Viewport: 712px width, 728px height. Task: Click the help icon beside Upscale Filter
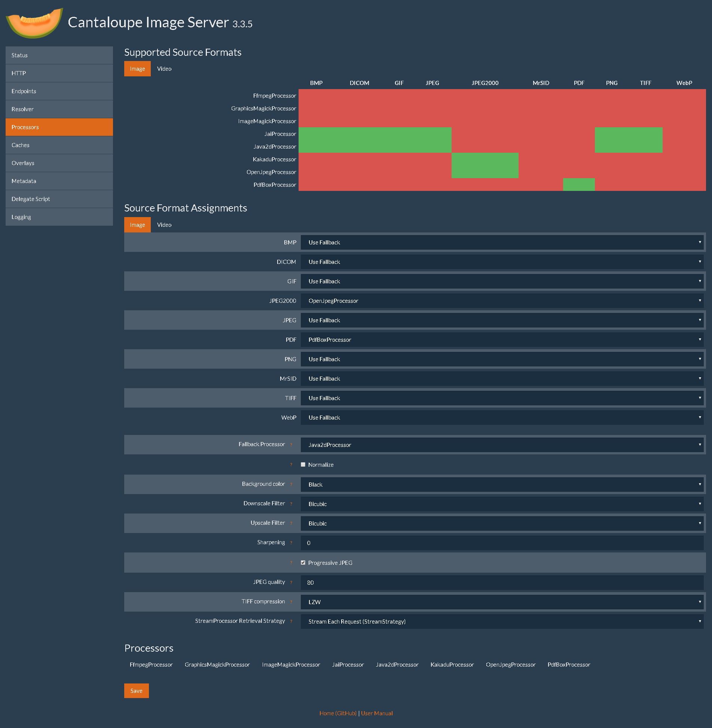(291, 523)
